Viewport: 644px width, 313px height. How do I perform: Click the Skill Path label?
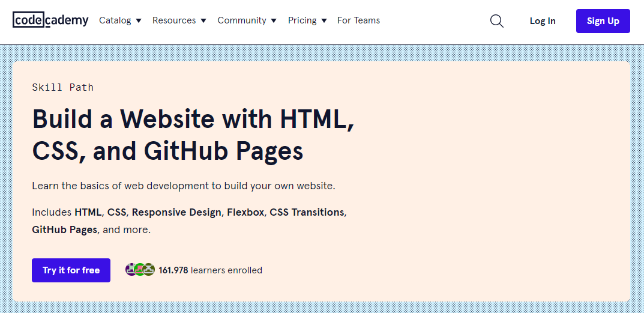coord(63,87)
